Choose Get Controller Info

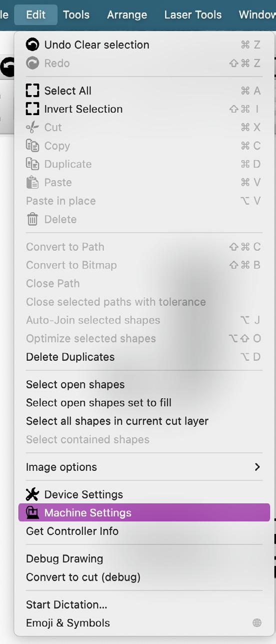tap(144, 531)
